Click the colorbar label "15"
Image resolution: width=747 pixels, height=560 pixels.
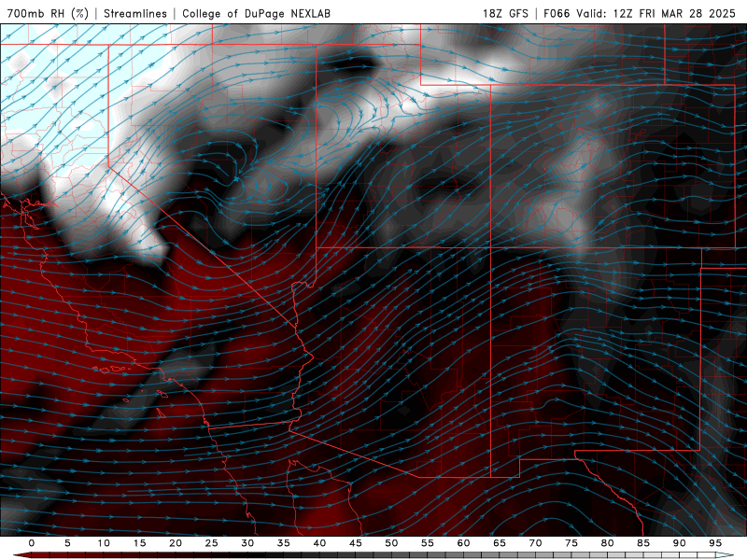point(139,543)
